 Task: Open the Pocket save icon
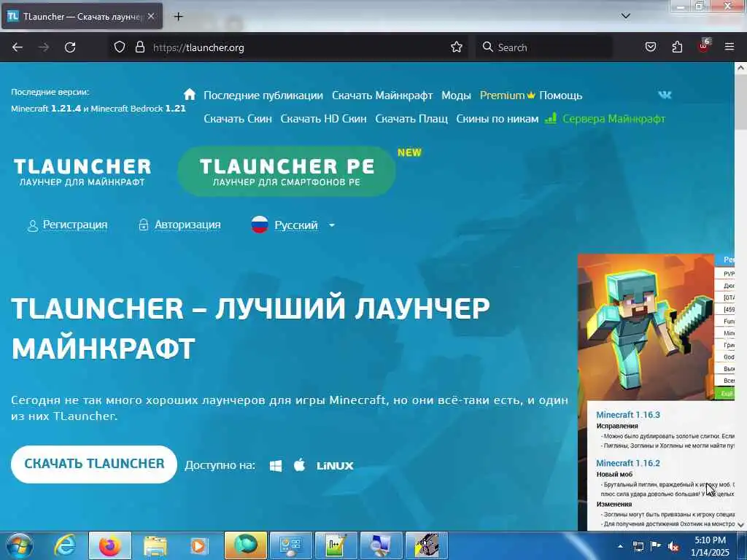click(x=650, y=47)
